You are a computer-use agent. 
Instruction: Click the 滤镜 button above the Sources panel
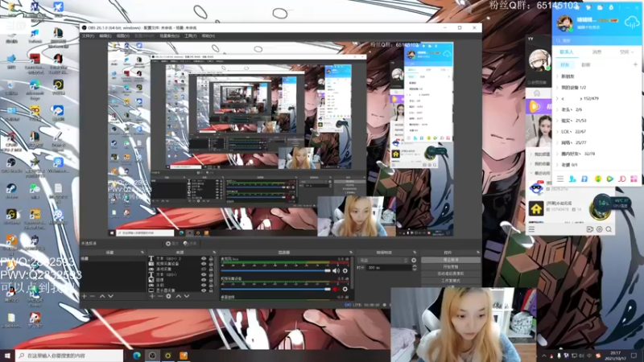190,244
